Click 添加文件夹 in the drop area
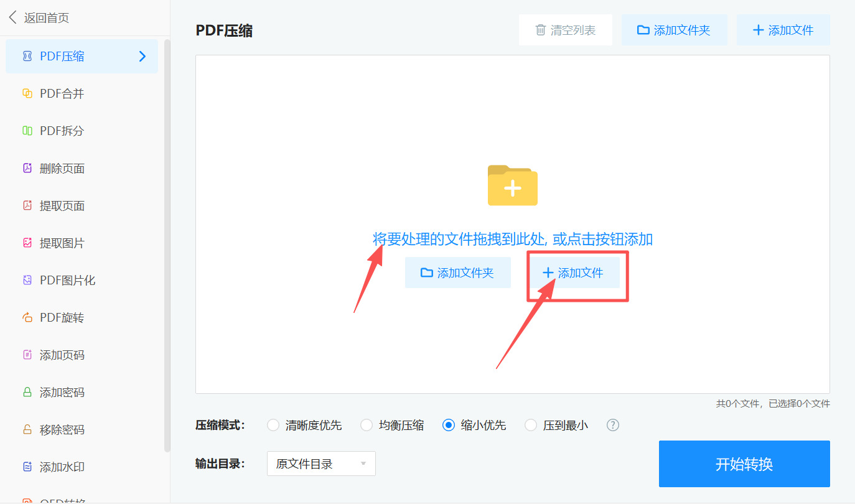Screen dimensions: 855x504 coord(457,273)
